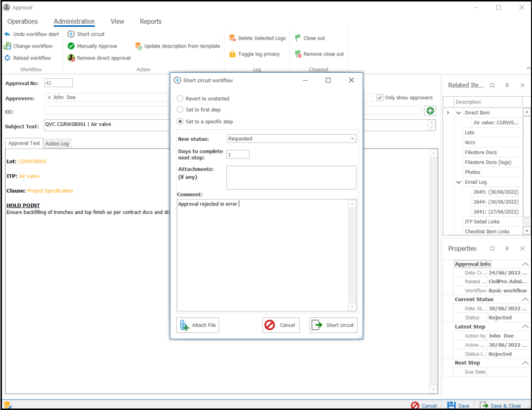Switch to Approval Text tab
This screenshot has width=532, height=410.
(x=24, y=143)
